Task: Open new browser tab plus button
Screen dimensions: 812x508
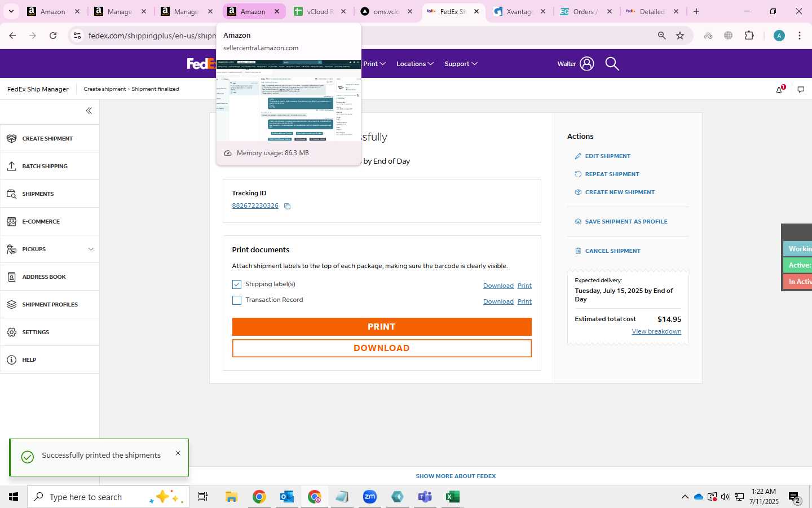Action: [x=696, y=11]
